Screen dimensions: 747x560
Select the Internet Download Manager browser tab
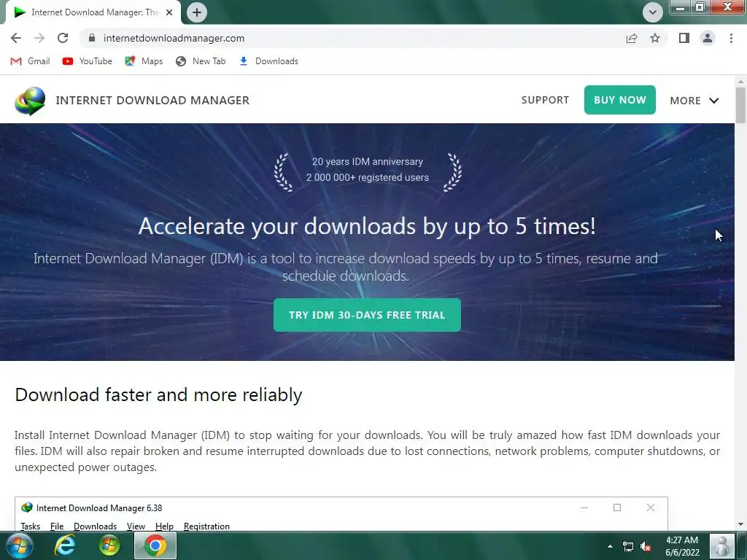93,12
